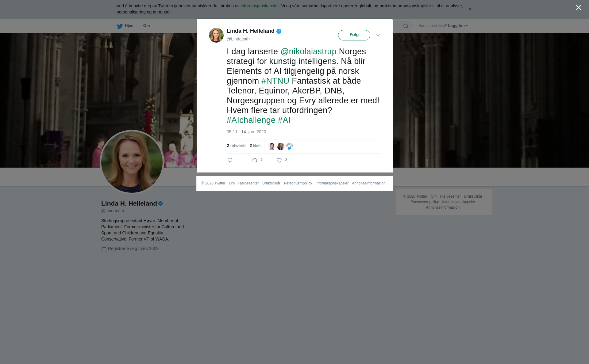Click Linda H. Helleland's small tweet avatar
The width and height of the screenshot is (589, 364).
216,35
